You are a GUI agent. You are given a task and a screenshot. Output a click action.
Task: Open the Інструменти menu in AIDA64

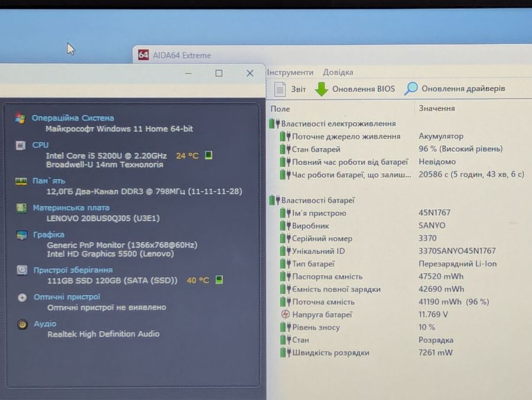tap(290, 72)
